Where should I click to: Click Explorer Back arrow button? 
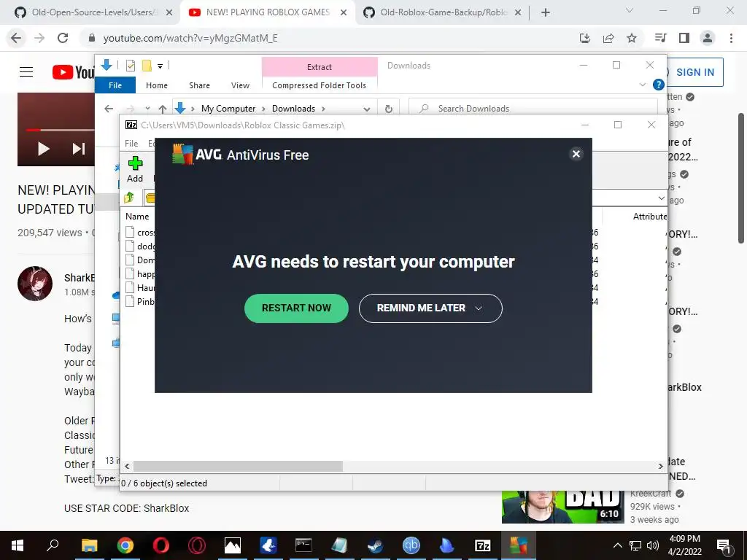(x=109, y=109)
